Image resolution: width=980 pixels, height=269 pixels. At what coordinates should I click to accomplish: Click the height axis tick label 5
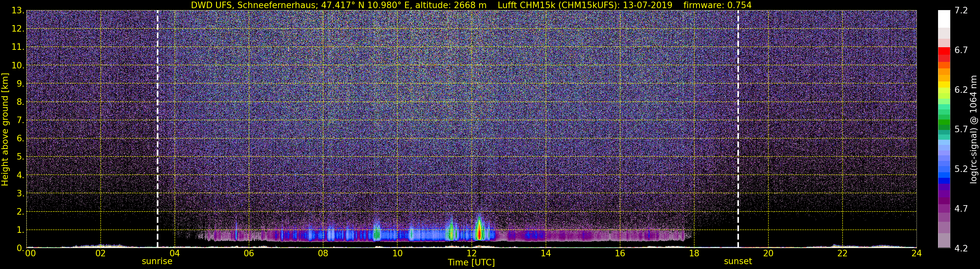(21, 157)
